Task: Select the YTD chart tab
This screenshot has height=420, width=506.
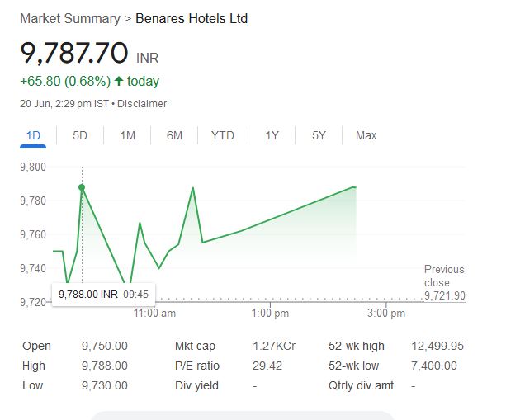Action: click(x=222, y=135)
